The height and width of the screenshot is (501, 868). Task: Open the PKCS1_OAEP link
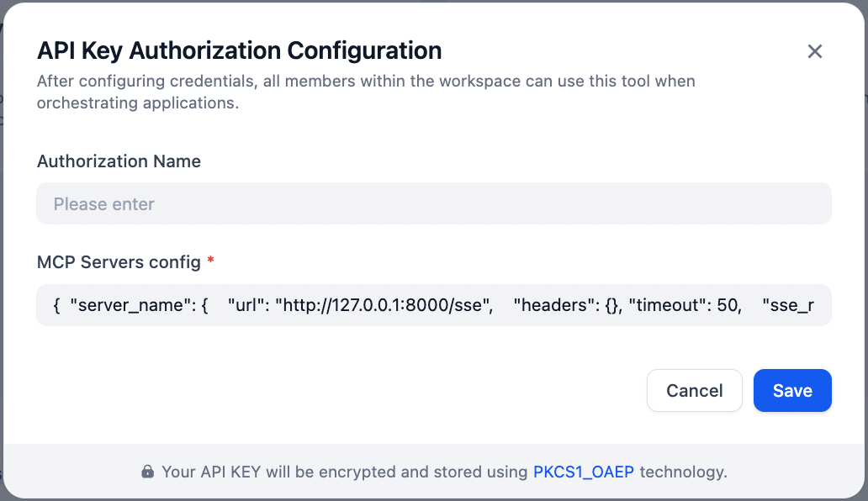(x=584, y=472)
